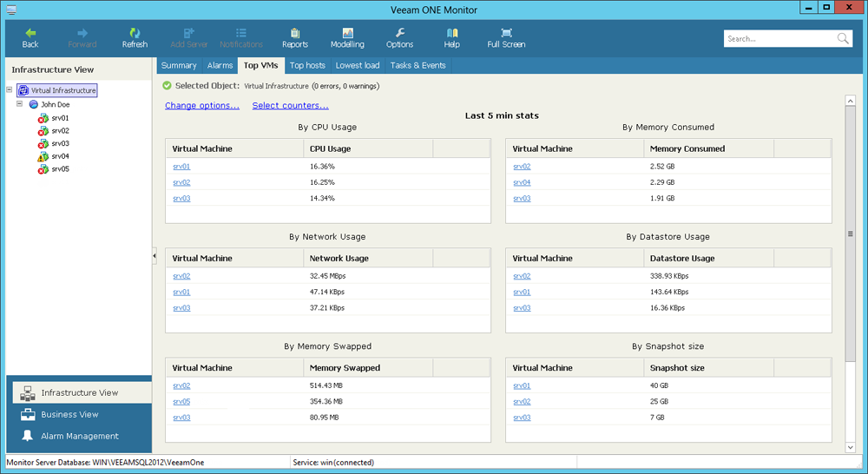Click the Alarm Management bell icon
The image size is (868, 474).
27,436
